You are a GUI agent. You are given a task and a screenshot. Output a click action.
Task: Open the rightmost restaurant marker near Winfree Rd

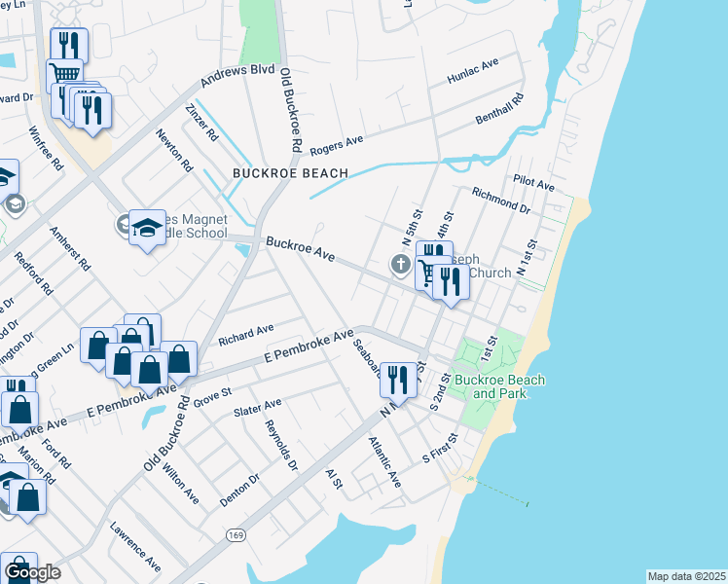(92, 110)
